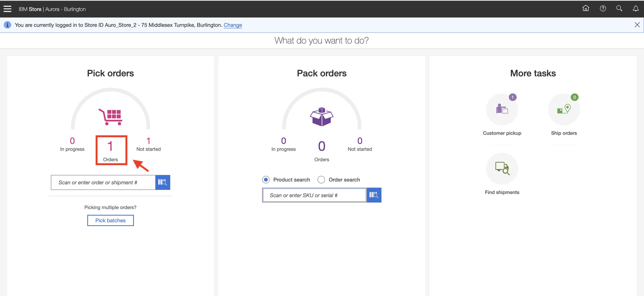Select the Product search radio button

266,180
